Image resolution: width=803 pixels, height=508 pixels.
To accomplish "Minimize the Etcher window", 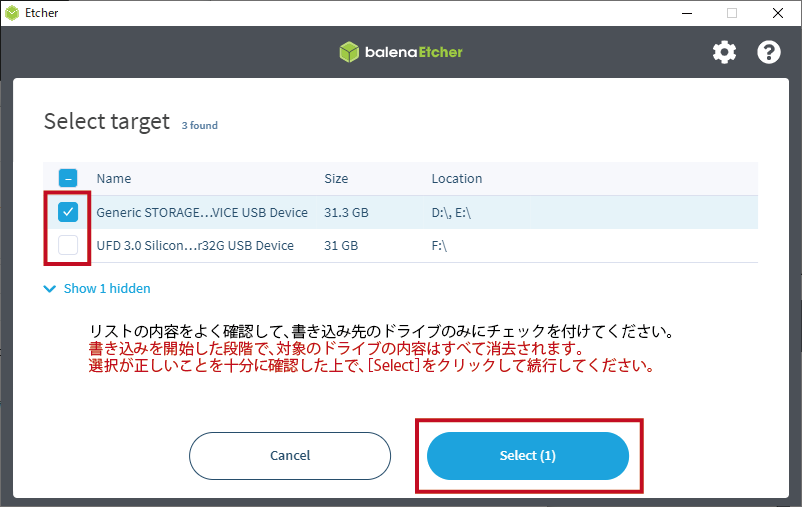I will pyautogui.click(x=687, y=13).
